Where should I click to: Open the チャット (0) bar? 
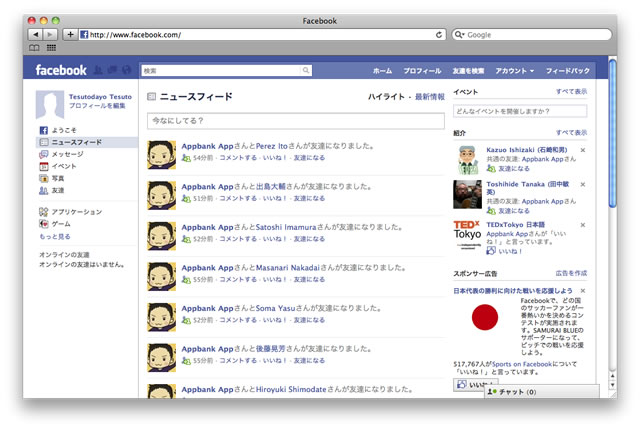pyautogui.click(x=542, y=392)
